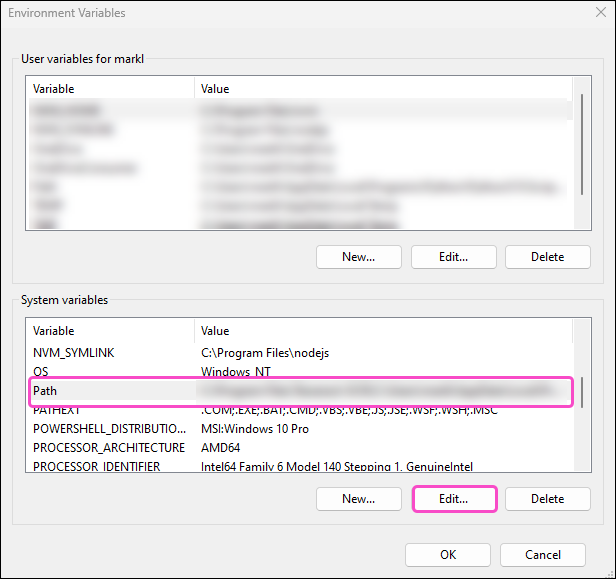Click the C:\Program Files\nodejs value
This screenshot has width=616, height=579.
click(x=265, y=353)
